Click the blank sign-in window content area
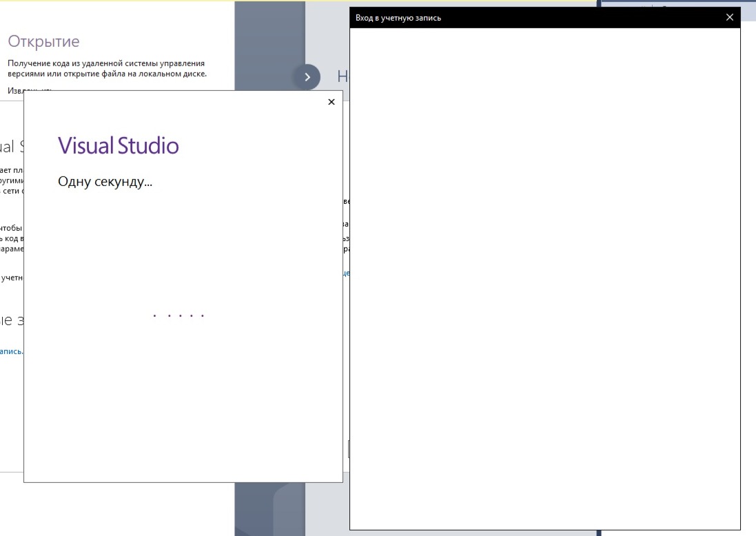756x536 pixels. 544,276
